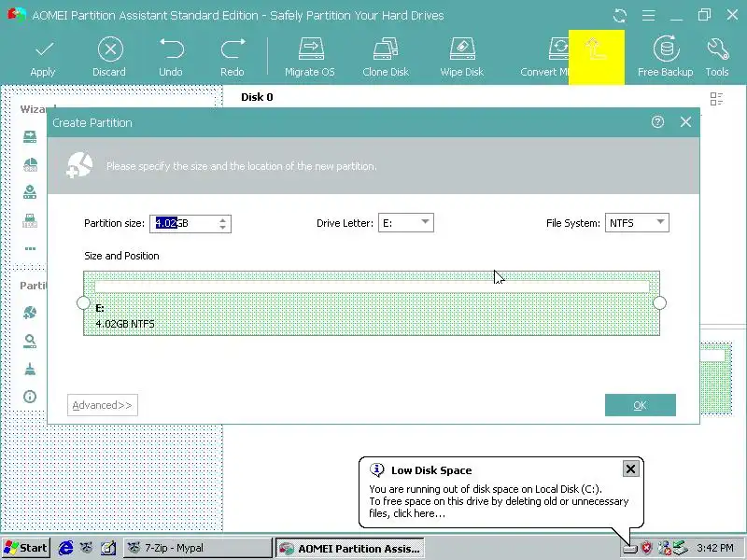The image size is (747, 560).
Task: Click the drive-with-person wizard sidebar icon
Action: point(30,192)
